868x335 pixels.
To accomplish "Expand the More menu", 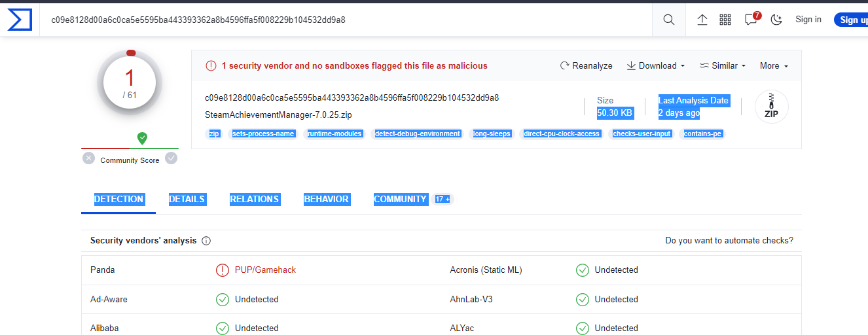I will (x=774, y=65).
